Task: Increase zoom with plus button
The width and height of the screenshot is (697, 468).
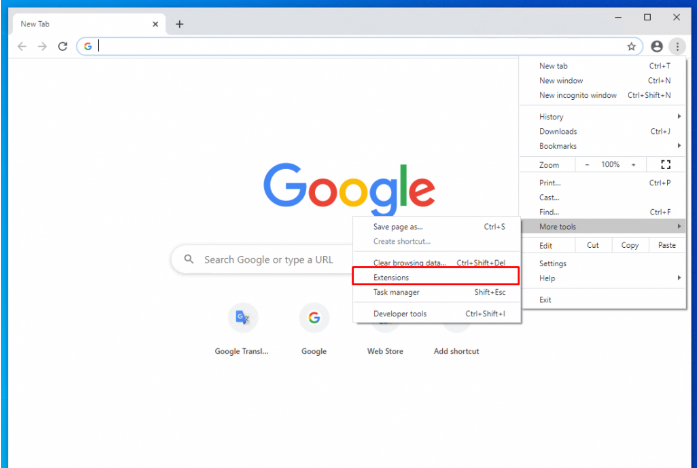Action: click(x=633, y=164)
